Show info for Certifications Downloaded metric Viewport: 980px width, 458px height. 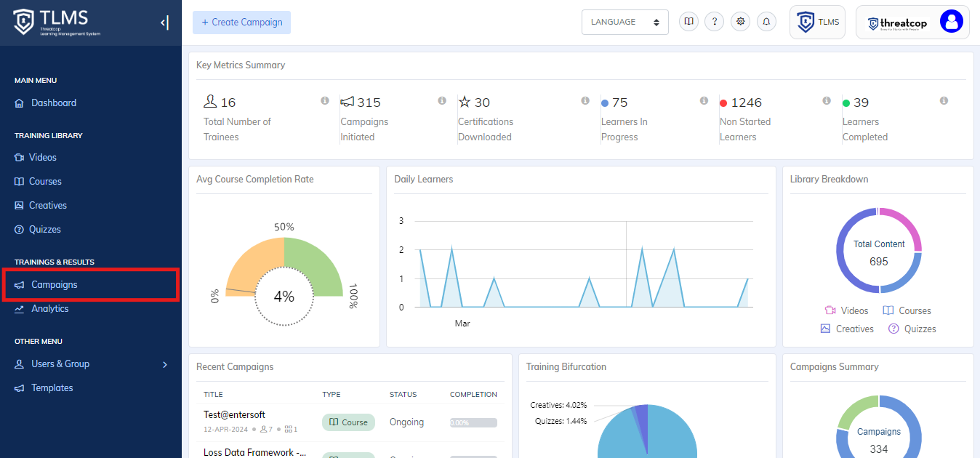tap(585, 101)
